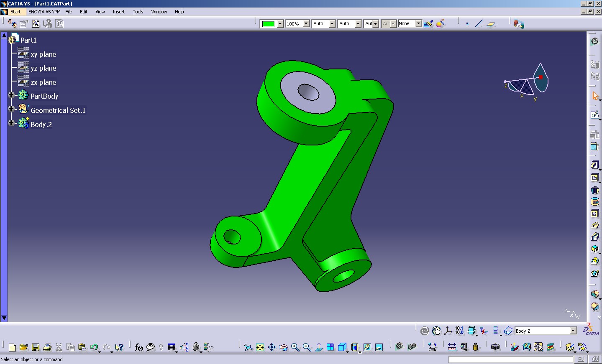Select the Pan tool icon
Image resolution: width=602 pixels, height=364 pixels.
click(x=272, y=347)
